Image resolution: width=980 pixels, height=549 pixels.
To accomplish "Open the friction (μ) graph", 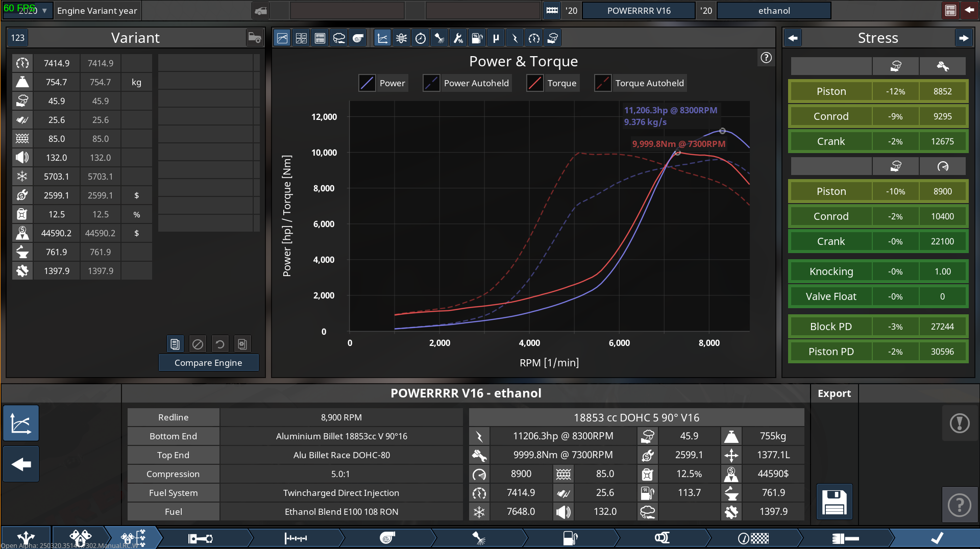I will tap(496, 38).
